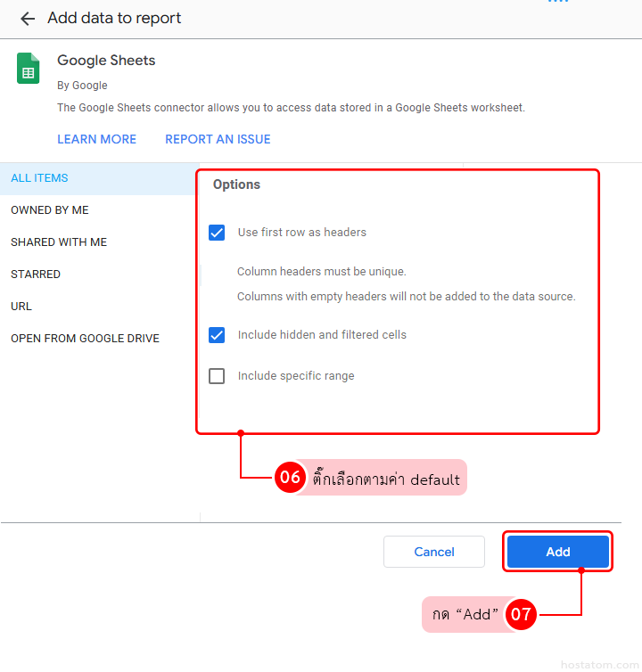Click the REPORT AN ISSUE link
Image resolution: width=642 pixels, height=672 pixels.
tap(218, 140)
